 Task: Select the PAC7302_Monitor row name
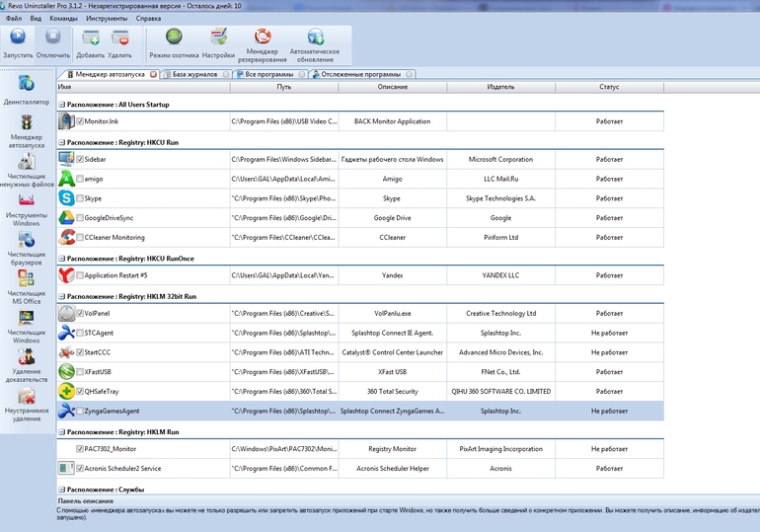tap(111, 449)
